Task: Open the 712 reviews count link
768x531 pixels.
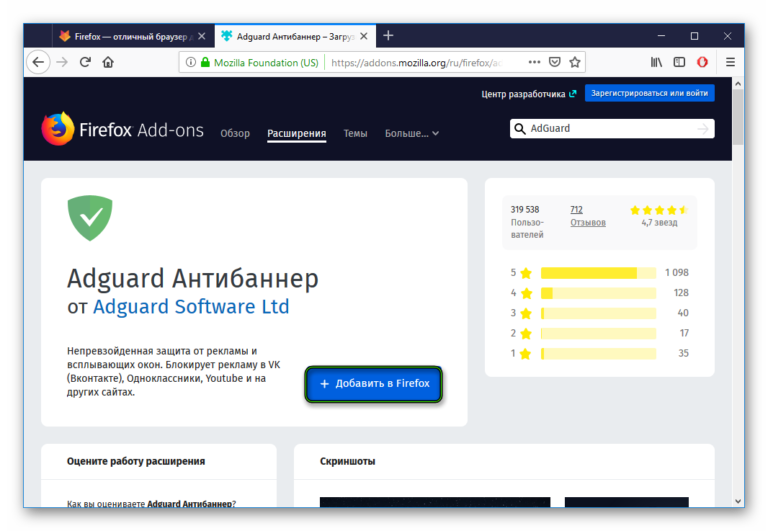Action: (x=576, y=210)
